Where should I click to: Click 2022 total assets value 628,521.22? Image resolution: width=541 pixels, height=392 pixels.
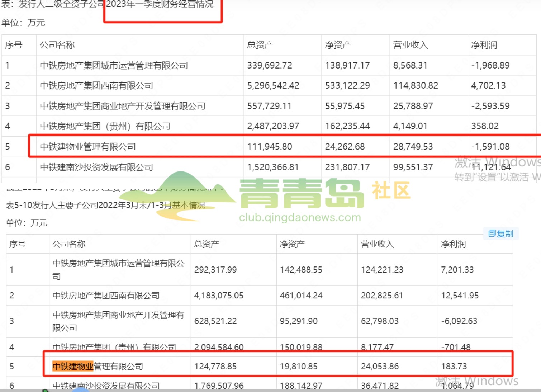215,321
